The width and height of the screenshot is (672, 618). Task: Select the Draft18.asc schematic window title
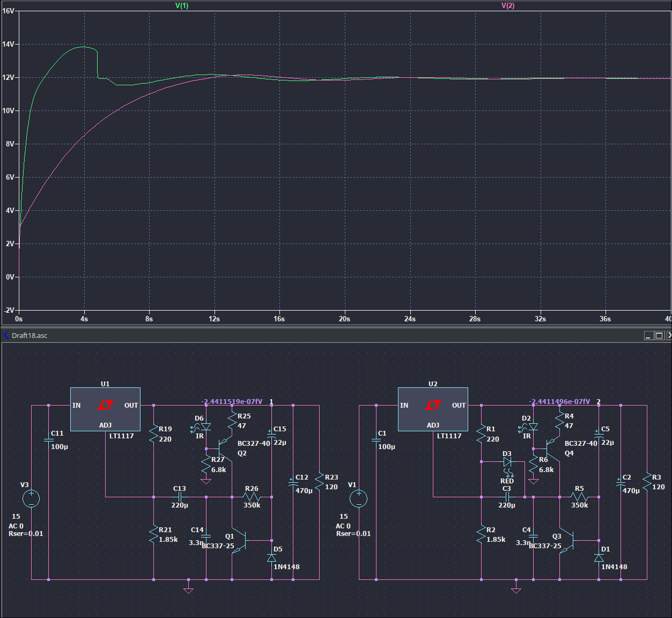[29, 335]
